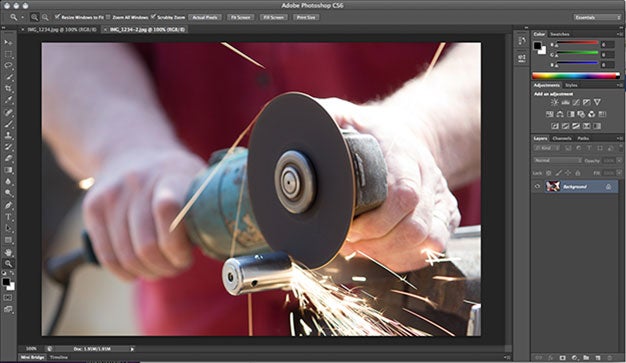Open the Fill value dropdown arrow
Viewport: 626px width, 363px height.
point(619,173)
